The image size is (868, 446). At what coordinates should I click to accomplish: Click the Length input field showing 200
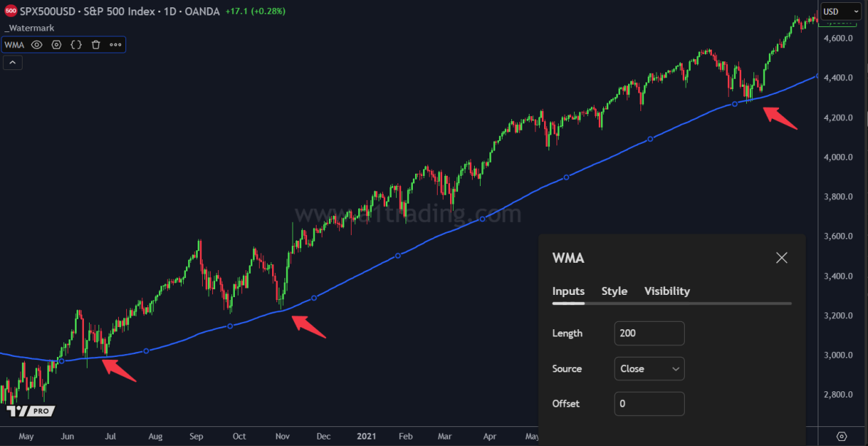point(648,333)
